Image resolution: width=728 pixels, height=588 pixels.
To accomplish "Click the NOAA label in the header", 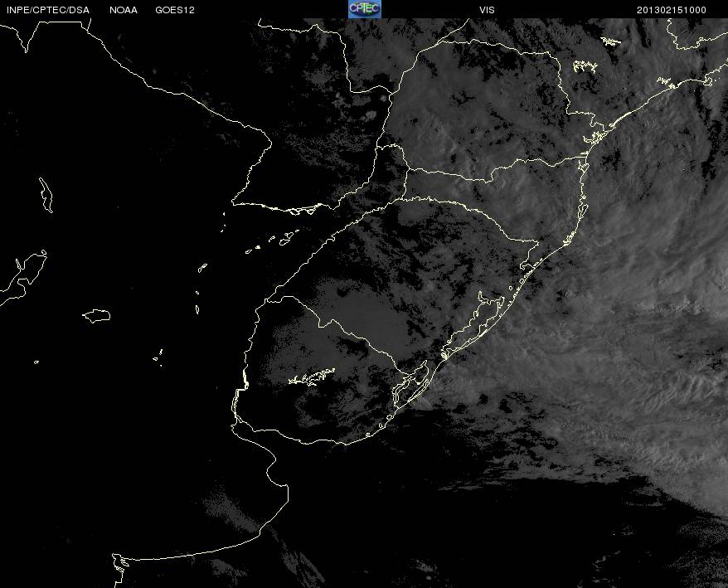I will click(124, 10).
